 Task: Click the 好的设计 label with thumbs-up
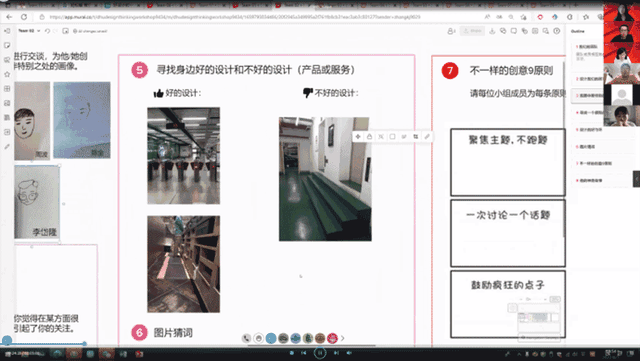177,93
